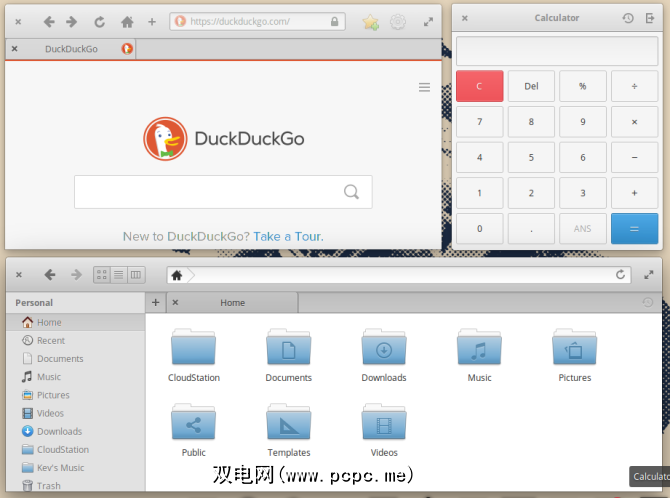
Task: Switch Files to icon grid view
Action: pyautogui.click(x=102, y=275)
